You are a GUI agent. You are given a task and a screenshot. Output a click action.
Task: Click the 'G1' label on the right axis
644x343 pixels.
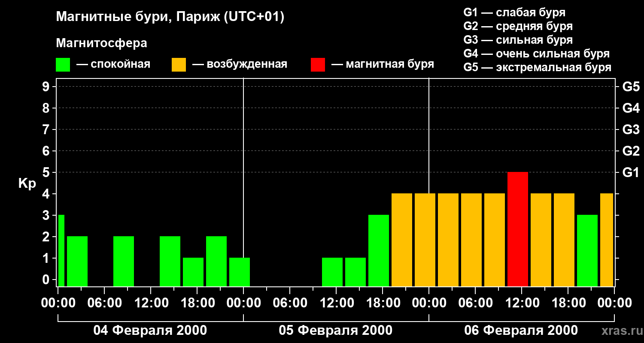(631, 172)
